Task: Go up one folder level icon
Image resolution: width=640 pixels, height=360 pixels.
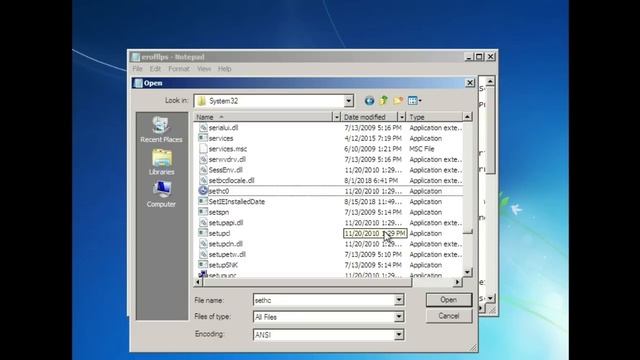Action: (383, 100)
